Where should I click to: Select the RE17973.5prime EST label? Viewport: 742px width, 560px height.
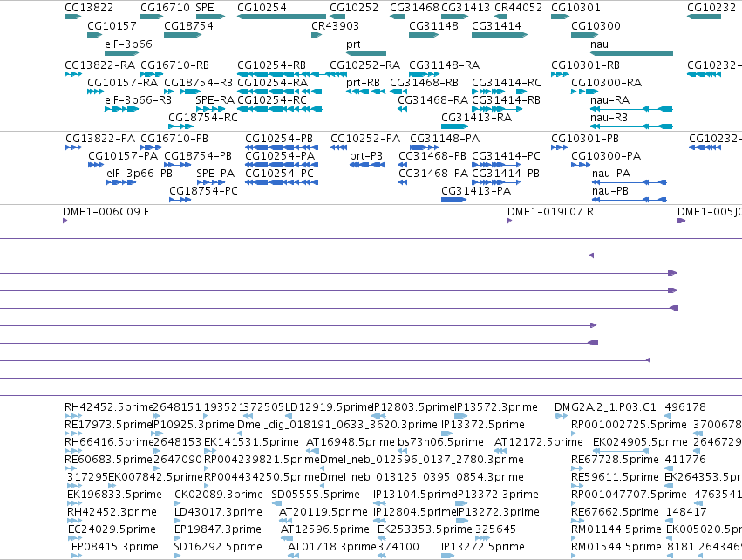point(108,424)
